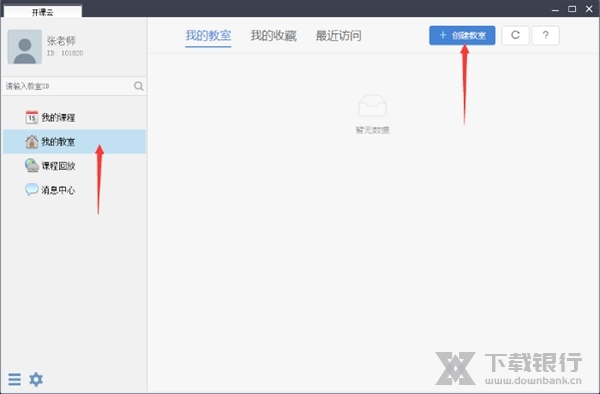Image resolution: width=600 pixels, height=394 pixels.
Task: Open the hamburger menu at bottom left
Action: [x=15, y=379]
